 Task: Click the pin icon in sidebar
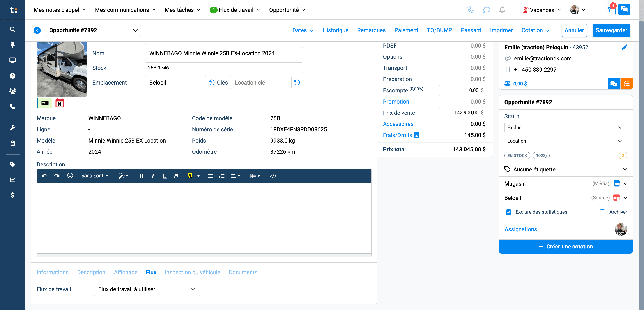(12, 45)
